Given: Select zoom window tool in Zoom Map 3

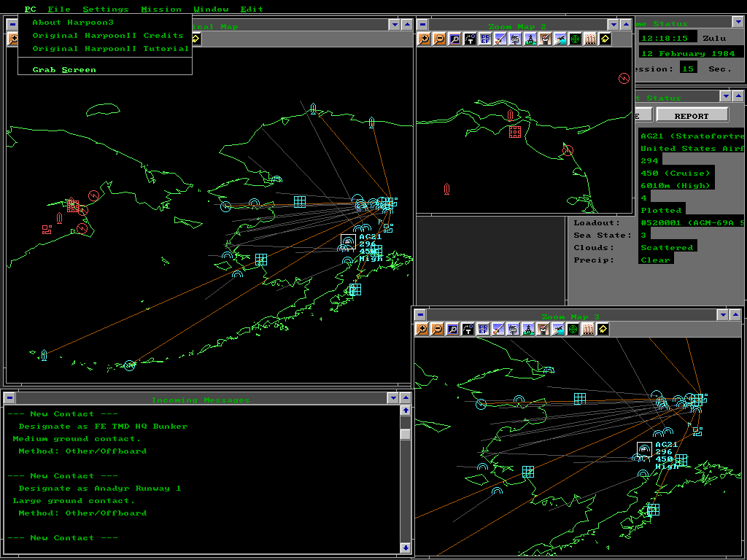Looking at the screenshot, I should tap(452, 329).
